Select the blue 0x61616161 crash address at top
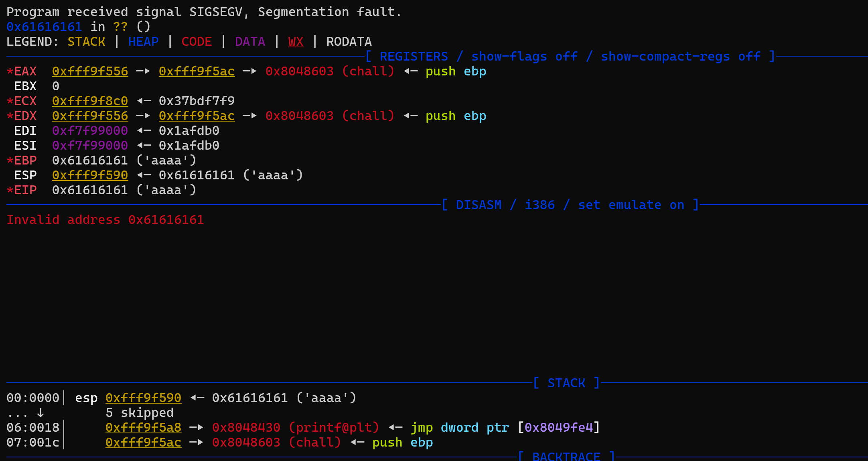The image size is (868, 461). point(45,27)
